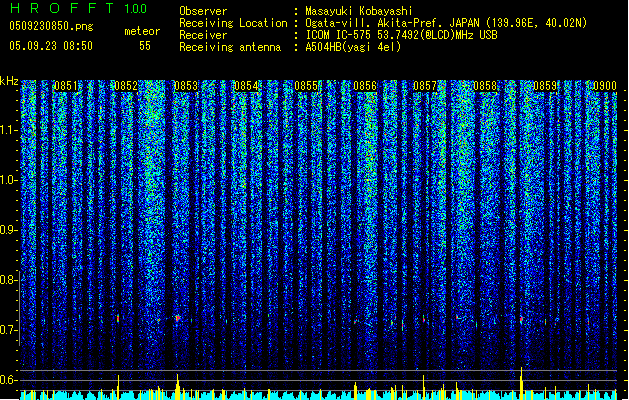The width and height of the screenshot is (629, 400).
Task: Click the 0859 time marker
Action: click(545, 86)
